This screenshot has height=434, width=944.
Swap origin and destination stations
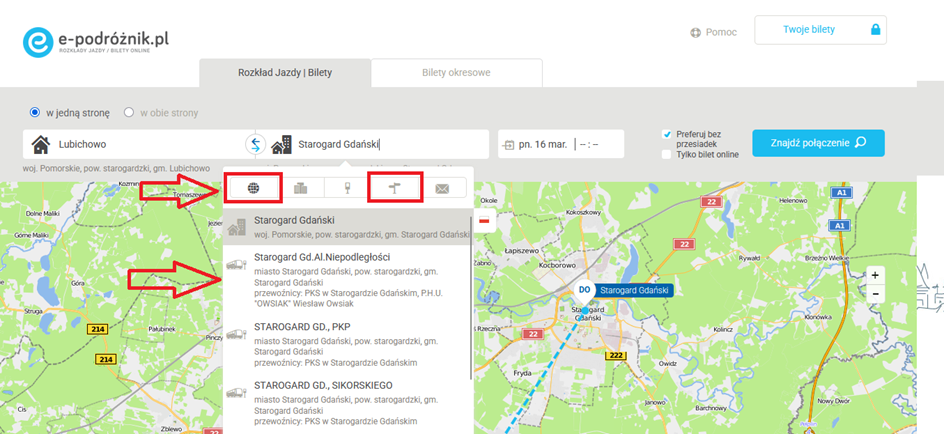pos(255,144)
